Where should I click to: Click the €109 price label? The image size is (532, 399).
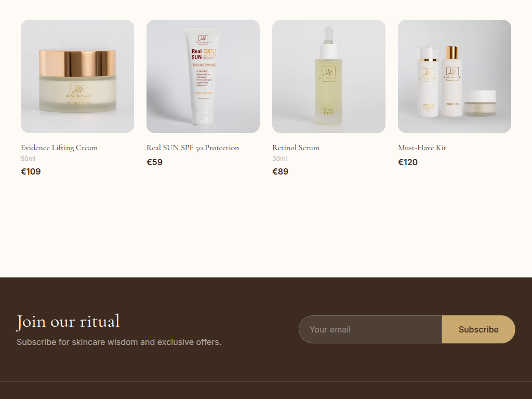pos(31,171)
